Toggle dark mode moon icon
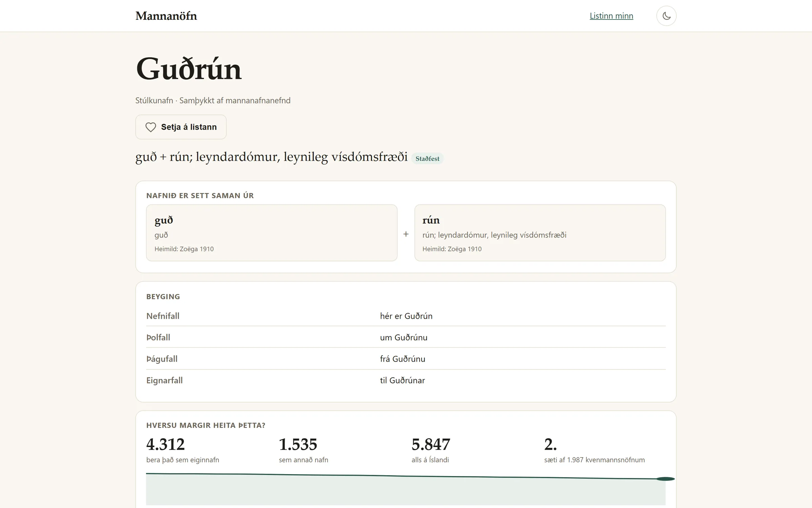Viewport: 812px width, 508px height. coord(666,16)
